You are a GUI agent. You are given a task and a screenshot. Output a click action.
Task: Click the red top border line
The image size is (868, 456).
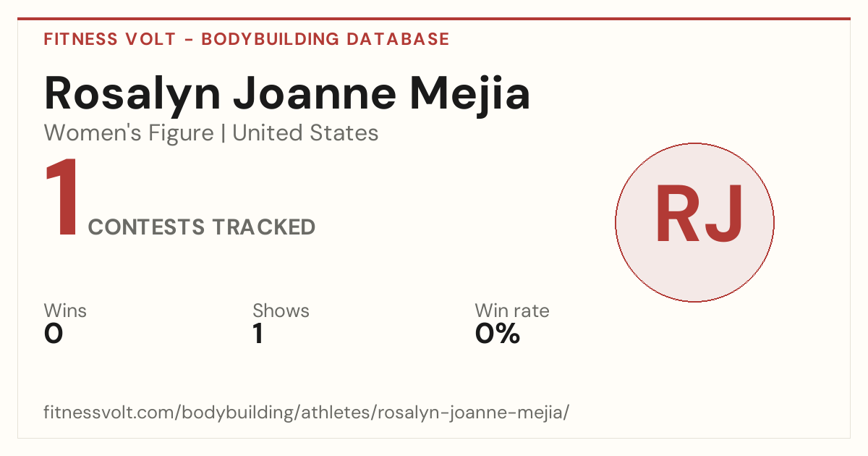tap(434, 19)
